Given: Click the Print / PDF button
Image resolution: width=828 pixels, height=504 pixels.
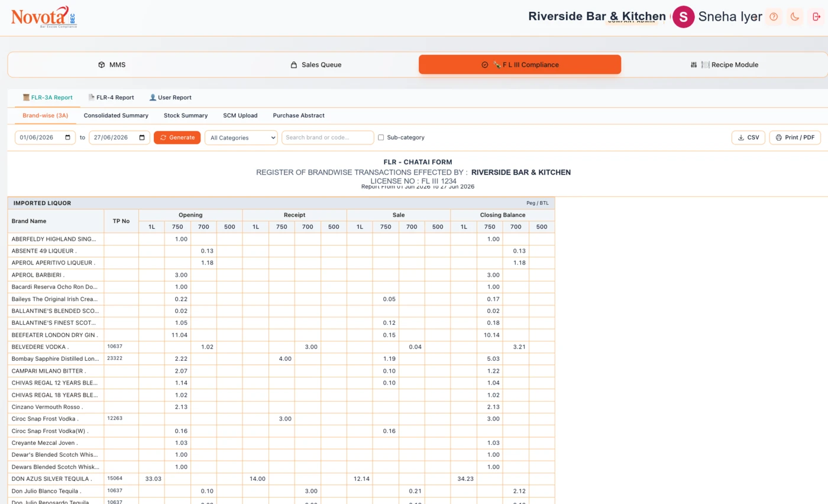Looking at the screenshot, I should pyautogui.click(x=795, y=137).
